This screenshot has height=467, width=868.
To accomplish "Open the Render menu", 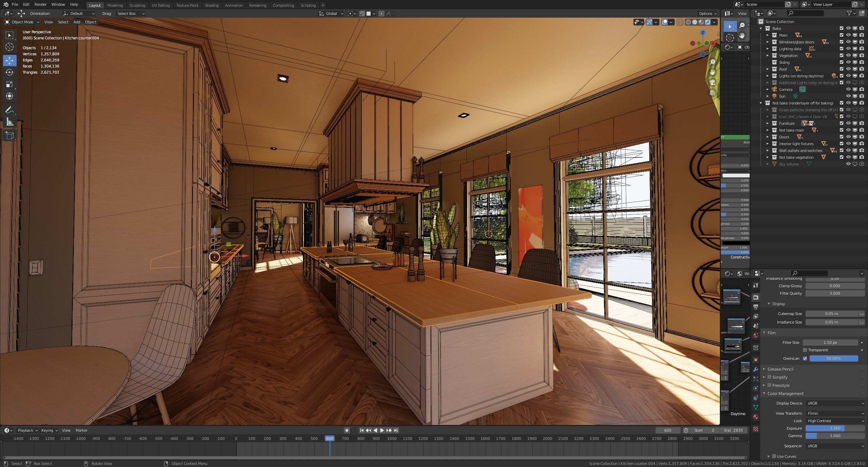I will tap(40, 4).
